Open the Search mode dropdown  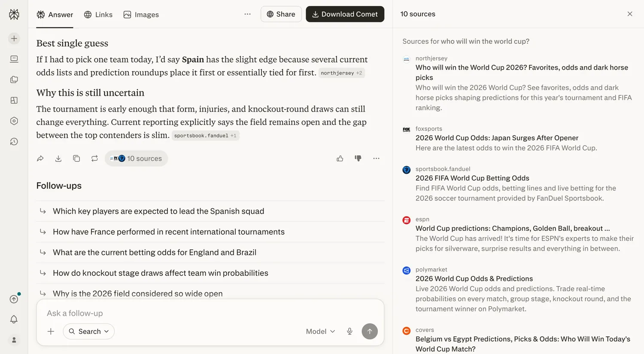click(89, 331)
